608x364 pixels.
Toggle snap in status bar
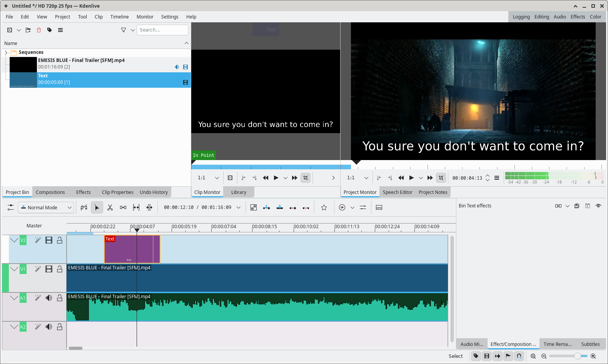[x=519, y=356]
